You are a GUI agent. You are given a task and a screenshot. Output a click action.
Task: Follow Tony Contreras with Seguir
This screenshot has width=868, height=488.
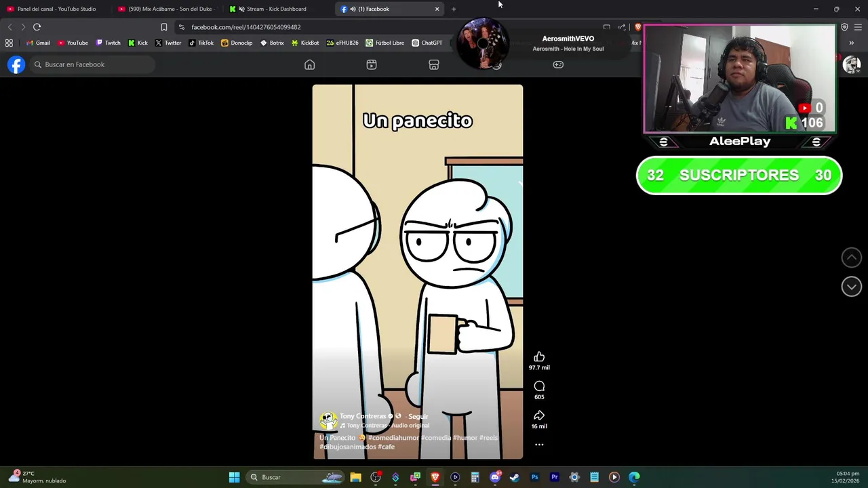418,416
